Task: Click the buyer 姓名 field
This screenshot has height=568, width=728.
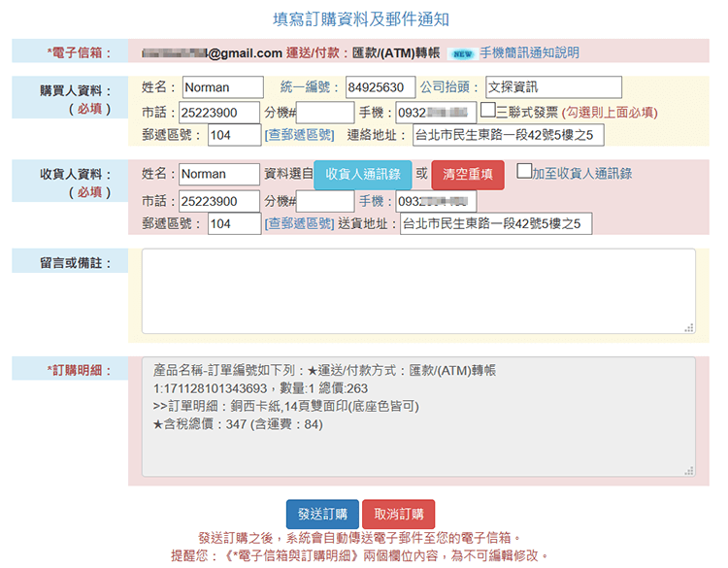Action: (x=221, y=87)
